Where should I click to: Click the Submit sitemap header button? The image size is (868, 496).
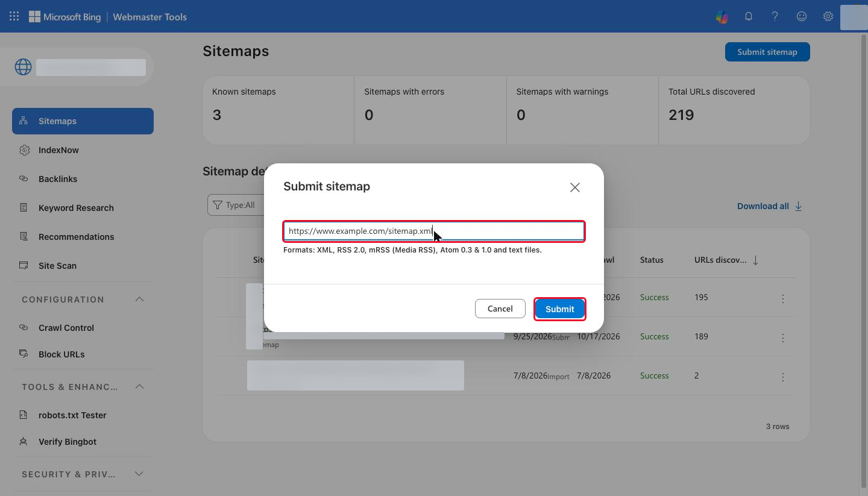767,52
